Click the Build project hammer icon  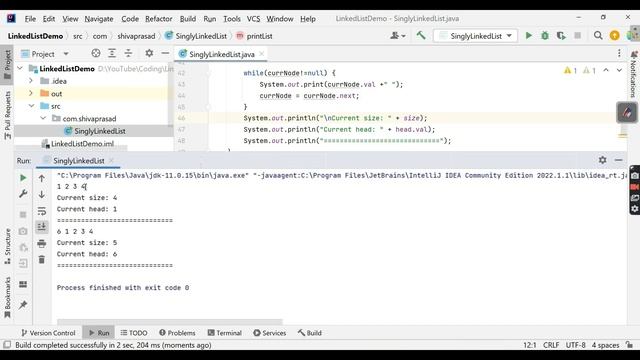[x=421, y=36]
